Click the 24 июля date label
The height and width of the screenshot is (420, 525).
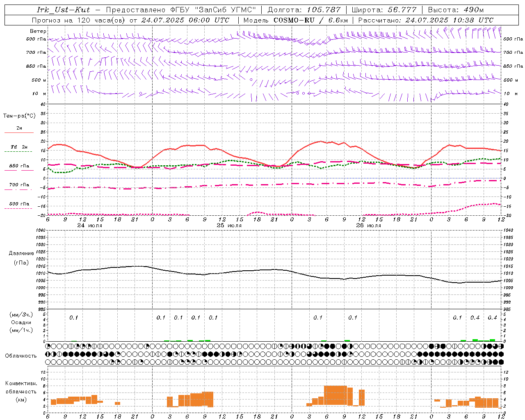coord(90,225)
